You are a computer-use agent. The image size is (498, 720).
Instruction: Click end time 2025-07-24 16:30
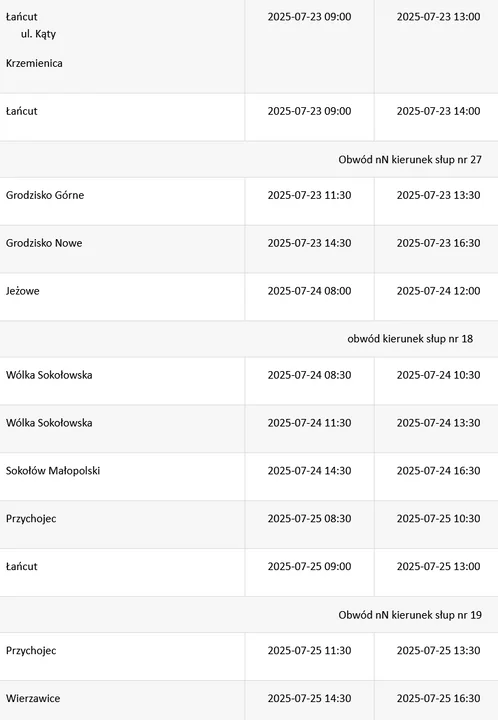[438, 471]
